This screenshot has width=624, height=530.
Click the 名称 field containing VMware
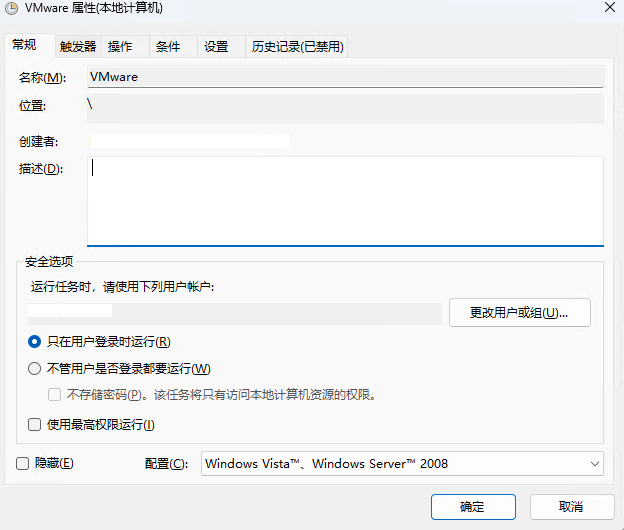point(344,77)
